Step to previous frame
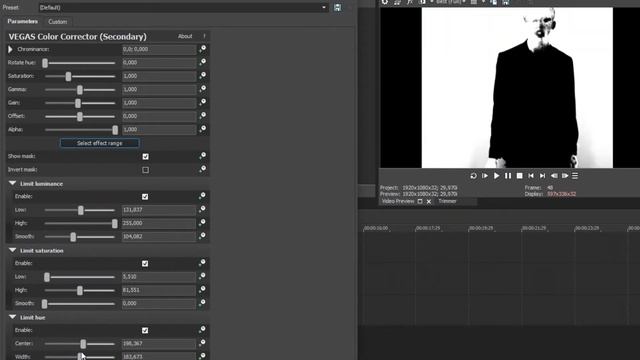This screenshot has height=360, width=640. (554, 176)
